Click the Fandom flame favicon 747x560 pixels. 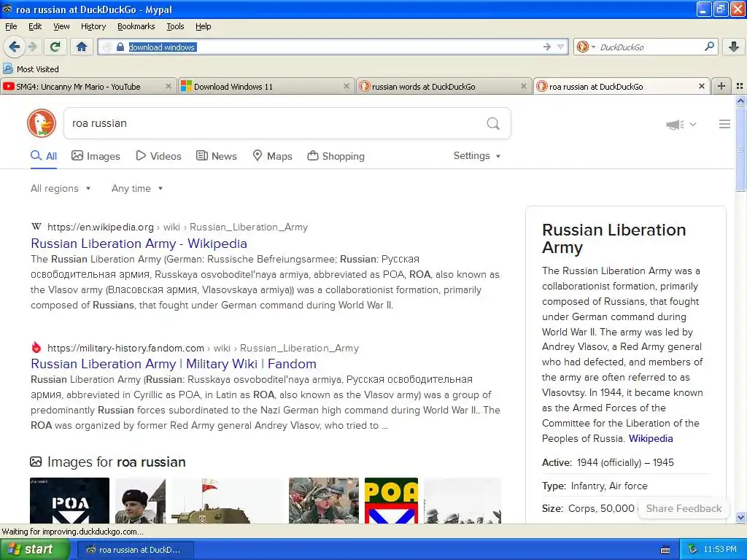pos(36,347)
